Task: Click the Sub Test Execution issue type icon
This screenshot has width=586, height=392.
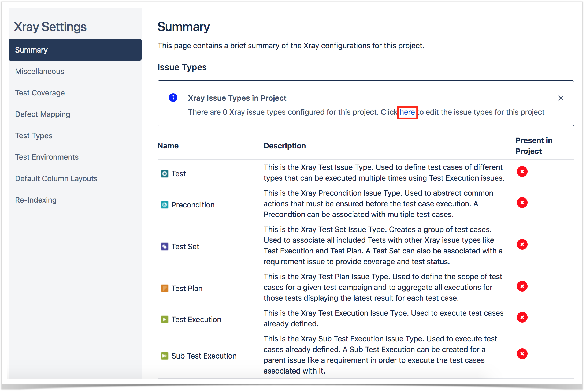Action: (164, 356)
